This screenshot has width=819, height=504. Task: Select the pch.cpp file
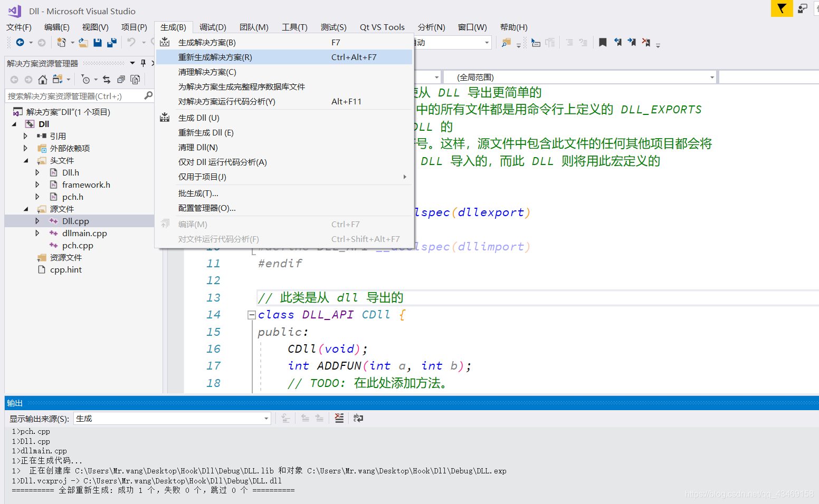point(78,245)
